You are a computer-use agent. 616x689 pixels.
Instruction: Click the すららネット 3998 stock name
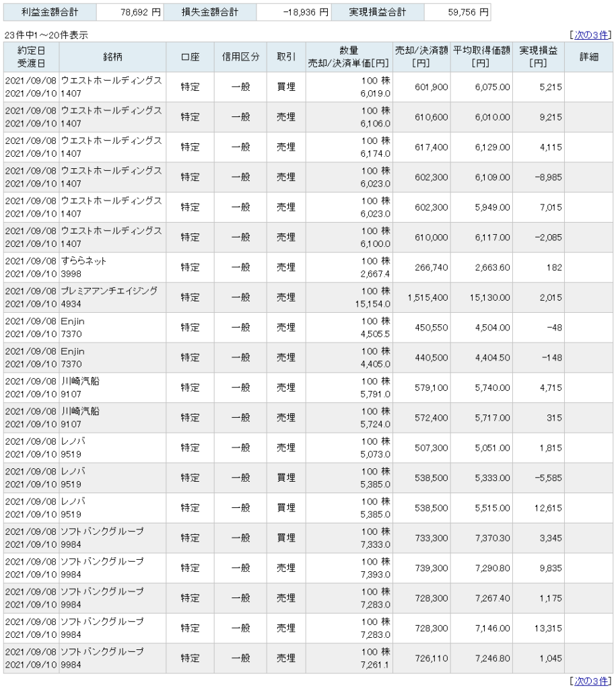[x=83, y=267]
